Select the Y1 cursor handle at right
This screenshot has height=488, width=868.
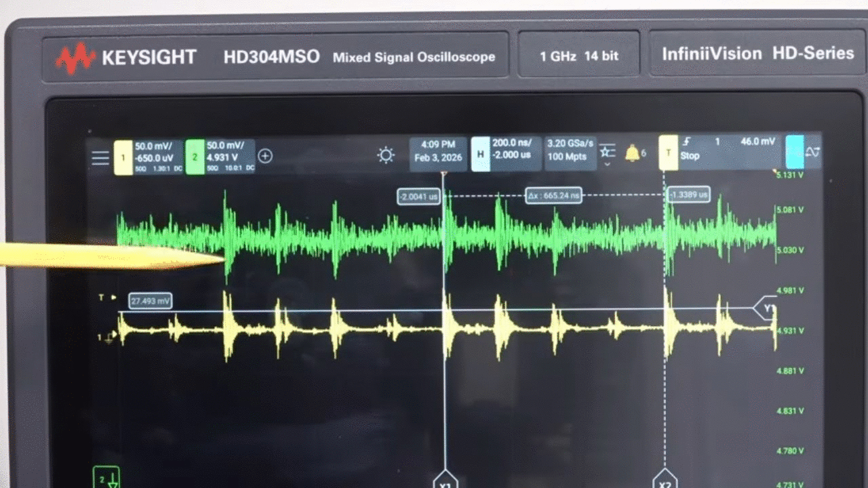pos(765,308)
